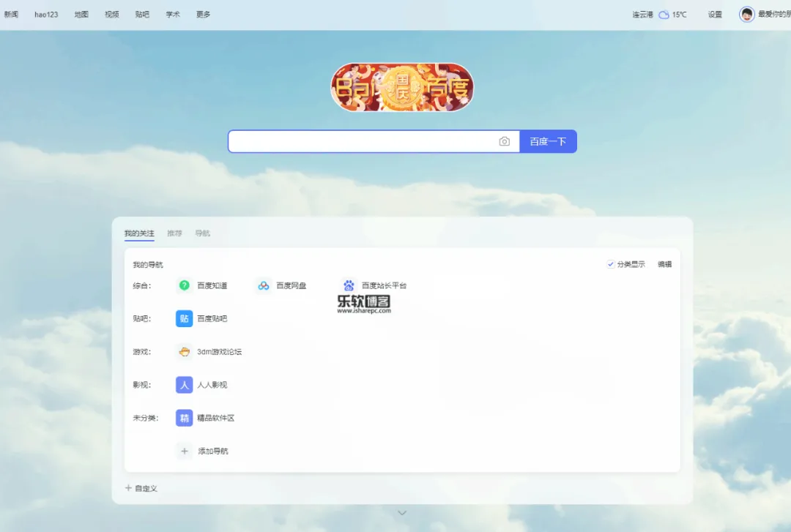Open the 百度站长平台 paw icon
Image resolution: width=791 pixels, height=532 pixels.
pyautogui.click(x=349, y=285)
